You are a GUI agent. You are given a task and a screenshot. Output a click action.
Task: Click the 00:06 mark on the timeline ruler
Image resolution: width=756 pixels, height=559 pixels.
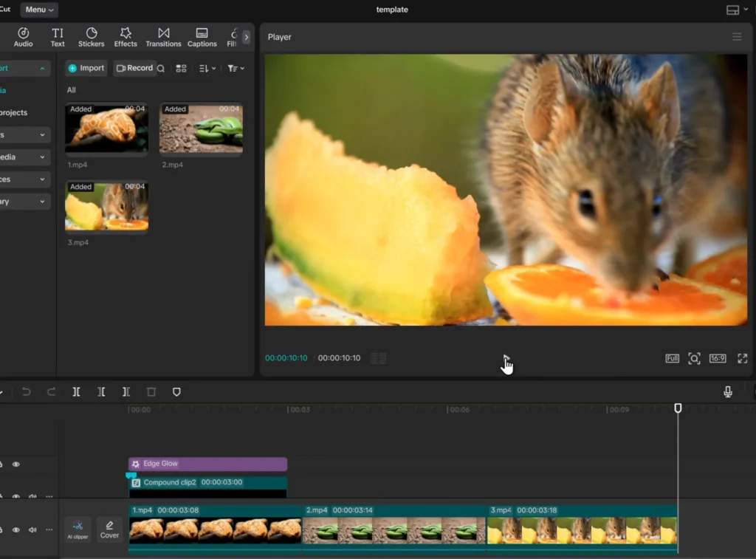pos(459,410)
